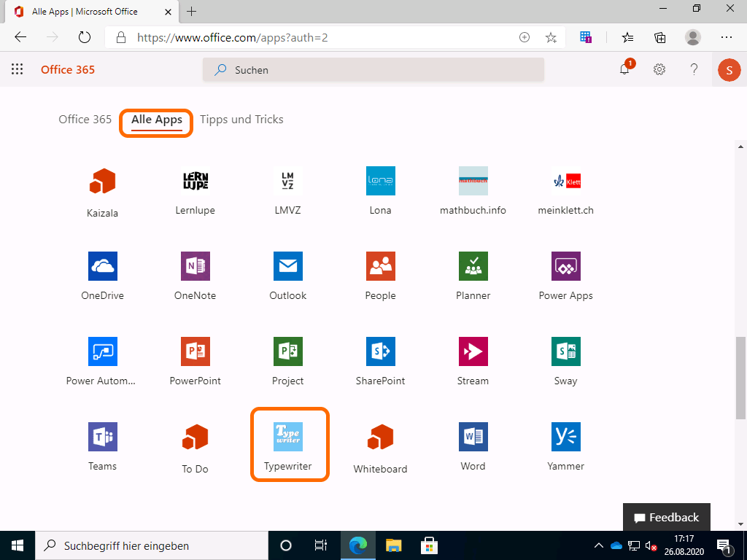Open the notifications bell
Viewport: 747px width, 560px height.
click(624, 69)
